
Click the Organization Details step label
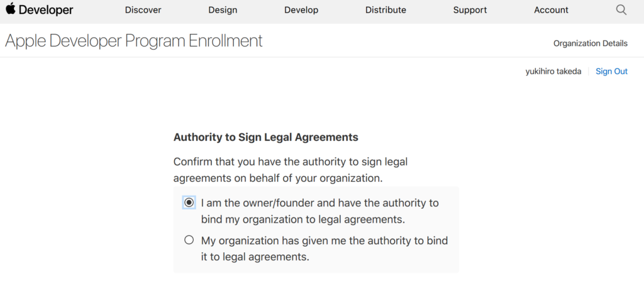click(x=590, y=43)
